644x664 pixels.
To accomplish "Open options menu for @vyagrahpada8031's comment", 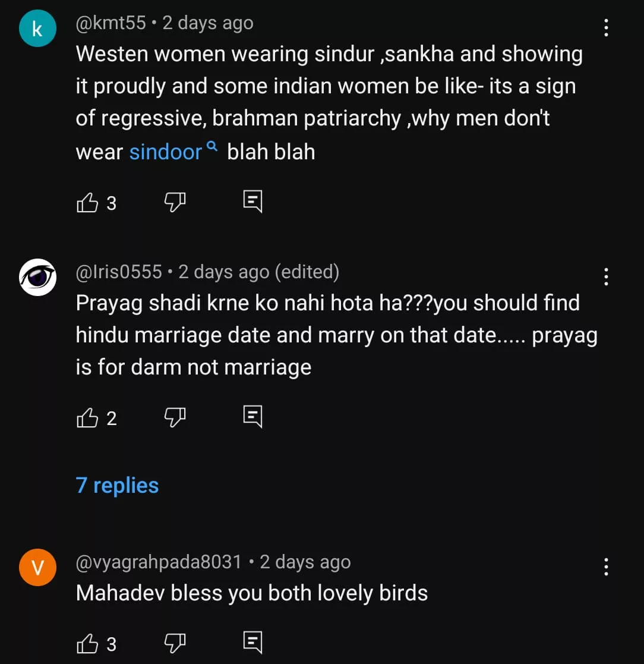I will coord(606,567).
